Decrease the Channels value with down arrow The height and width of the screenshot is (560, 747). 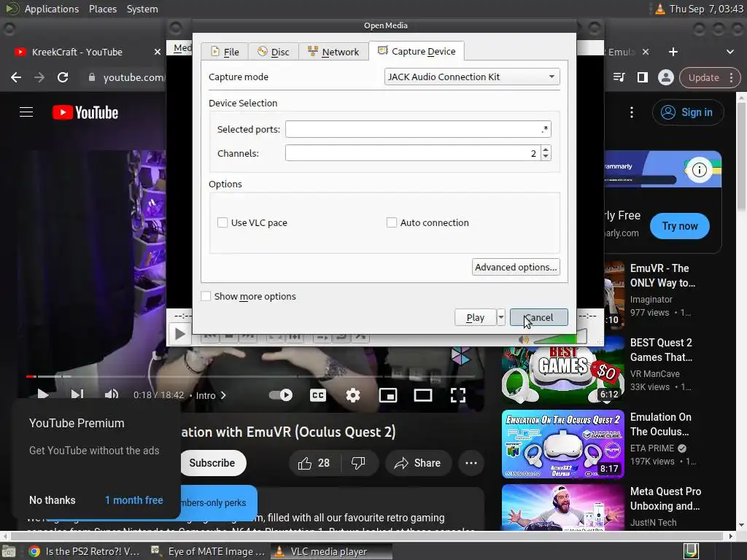(546, 157)
